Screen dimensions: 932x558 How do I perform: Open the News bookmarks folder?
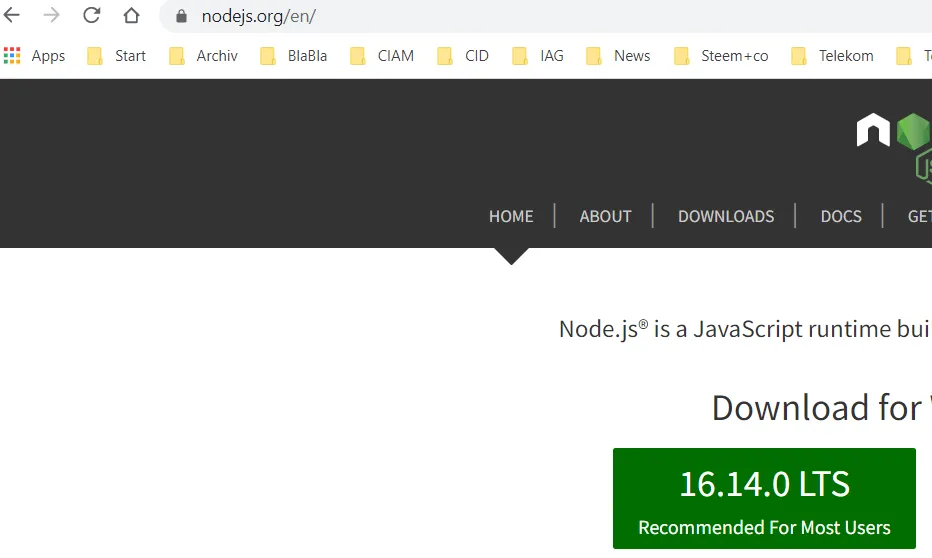point(618,56)
